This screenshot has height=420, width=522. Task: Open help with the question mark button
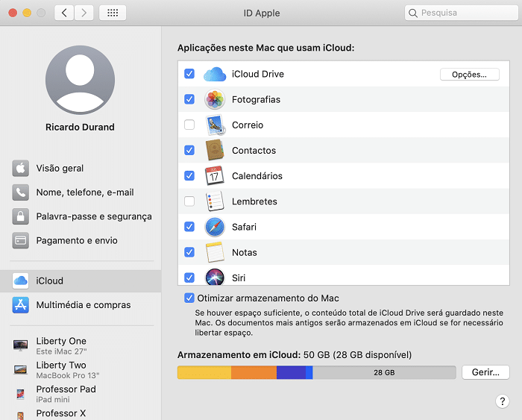503,401
